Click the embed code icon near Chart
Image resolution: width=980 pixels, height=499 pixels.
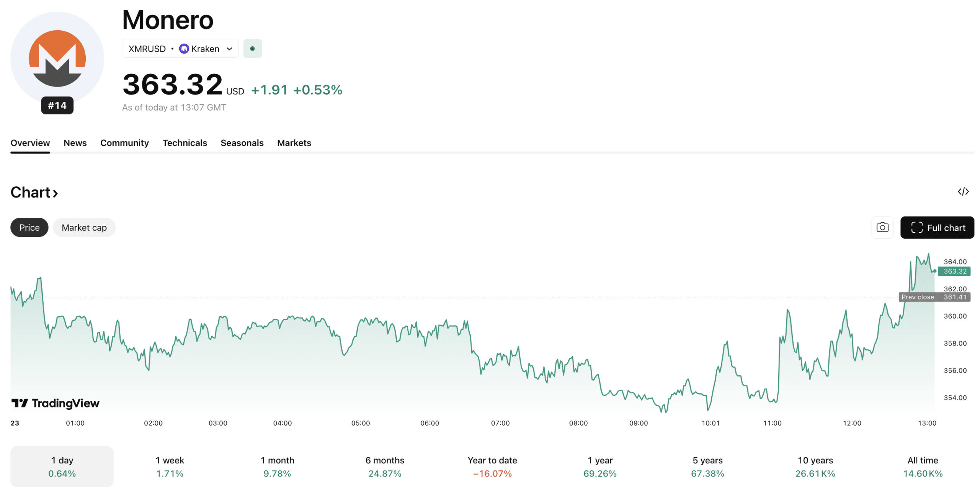click(963, 192)
